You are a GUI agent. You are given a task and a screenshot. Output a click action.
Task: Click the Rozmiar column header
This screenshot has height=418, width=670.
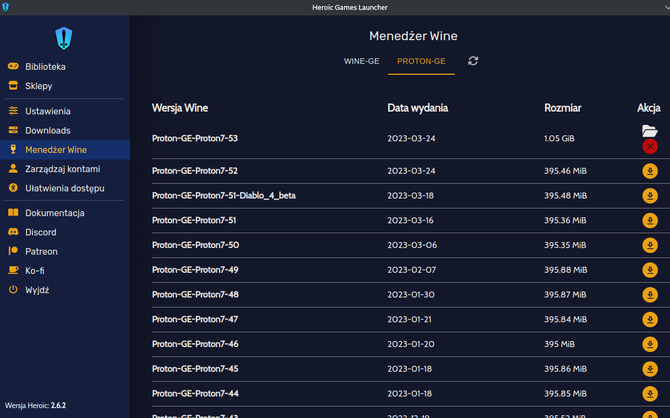click(x=562, y=108)
